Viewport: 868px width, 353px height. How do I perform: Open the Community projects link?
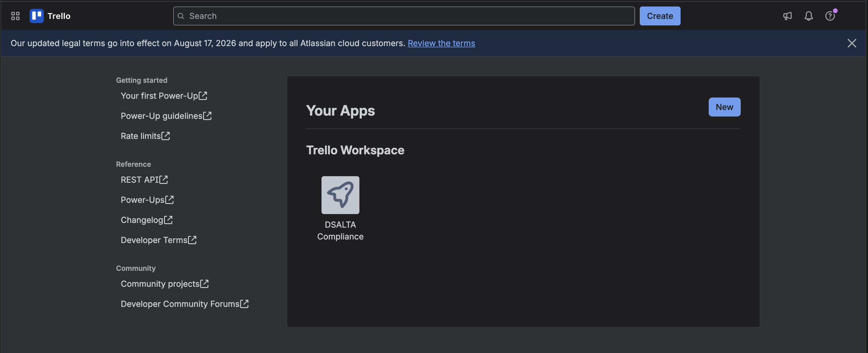[x=164, y=284]
